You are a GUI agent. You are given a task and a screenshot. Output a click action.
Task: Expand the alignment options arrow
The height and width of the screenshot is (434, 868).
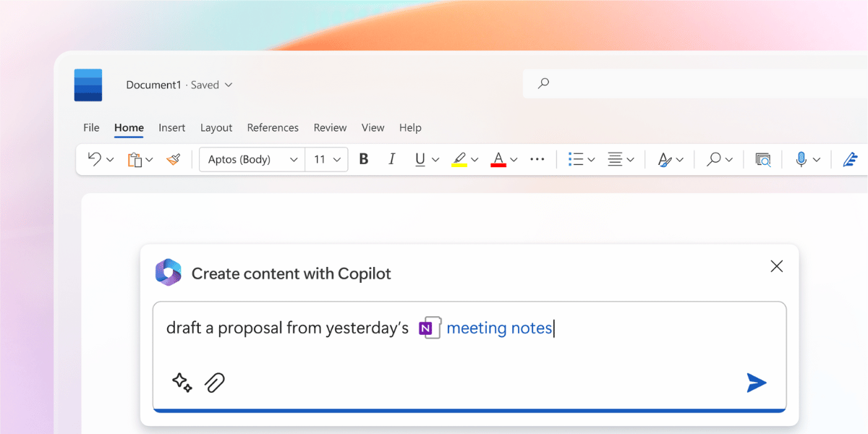(x=630, y=160)
